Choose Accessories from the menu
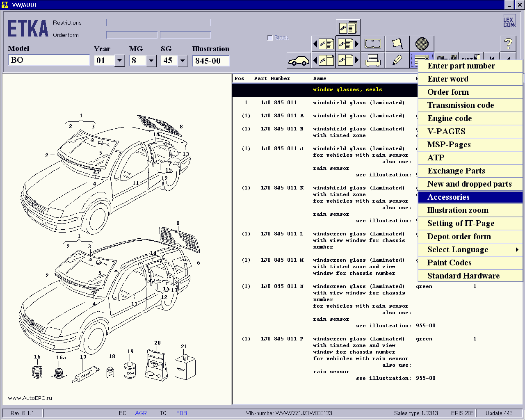 (x=448, y=197)
